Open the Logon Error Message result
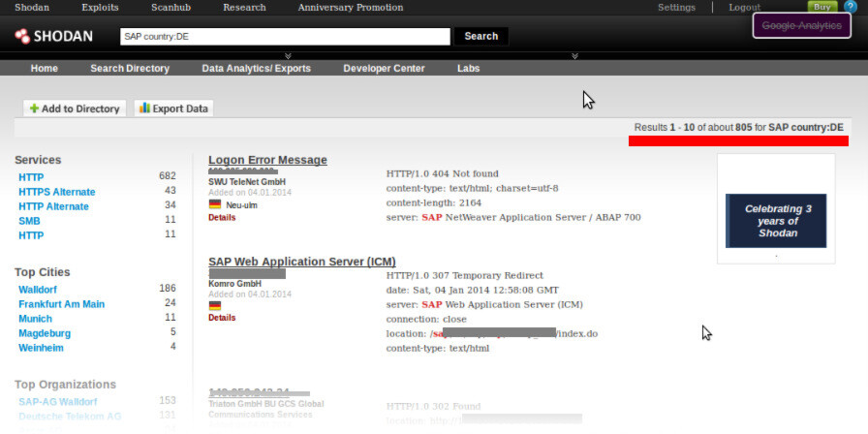 pos(268,160)
